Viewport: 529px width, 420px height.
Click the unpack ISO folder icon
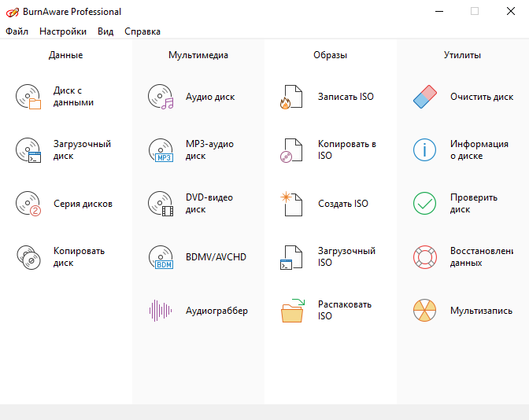293,311
